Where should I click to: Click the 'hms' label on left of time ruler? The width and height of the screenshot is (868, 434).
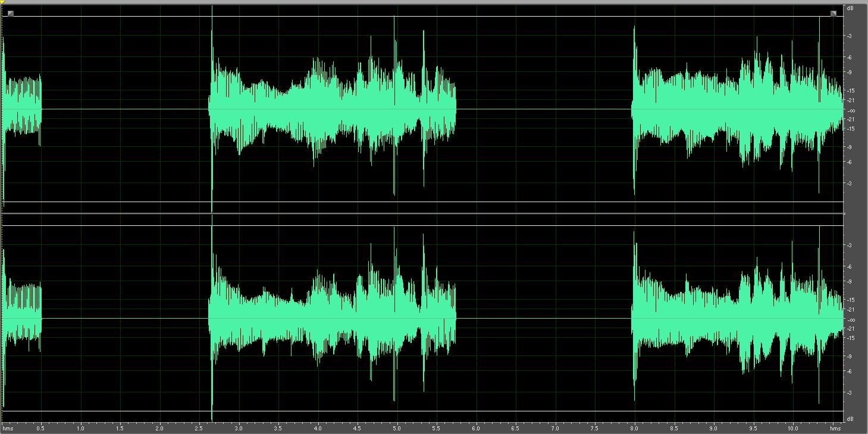coord(8,428)
